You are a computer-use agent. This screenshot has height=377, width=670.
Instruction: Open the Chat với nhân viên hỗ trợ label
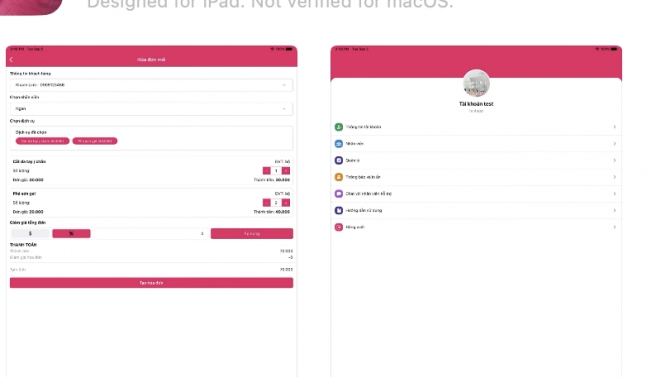(x=368, y=194)
